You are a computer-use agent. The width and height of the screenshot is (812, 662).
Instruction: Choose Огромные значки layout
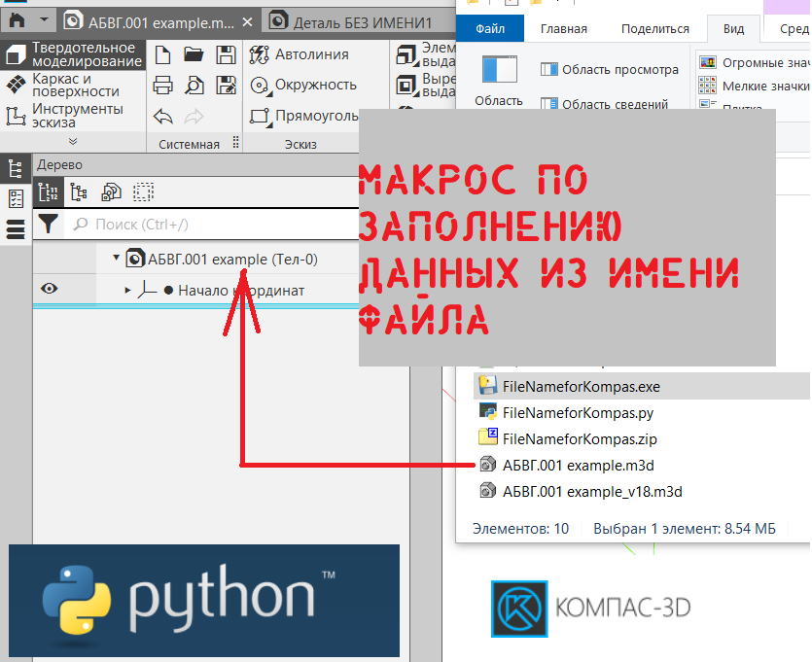pos(754,62)
